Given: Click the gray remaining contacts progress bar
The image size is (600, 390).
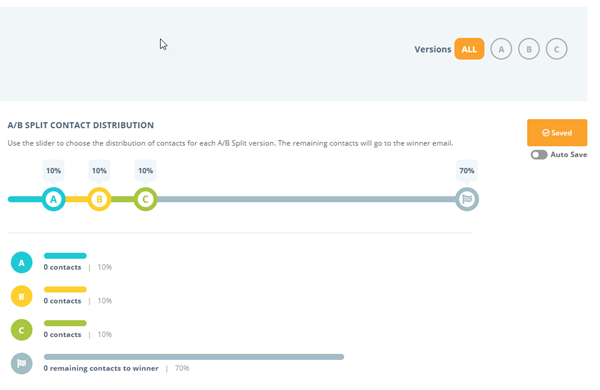Looking at the screenshot, I should 194,357.
